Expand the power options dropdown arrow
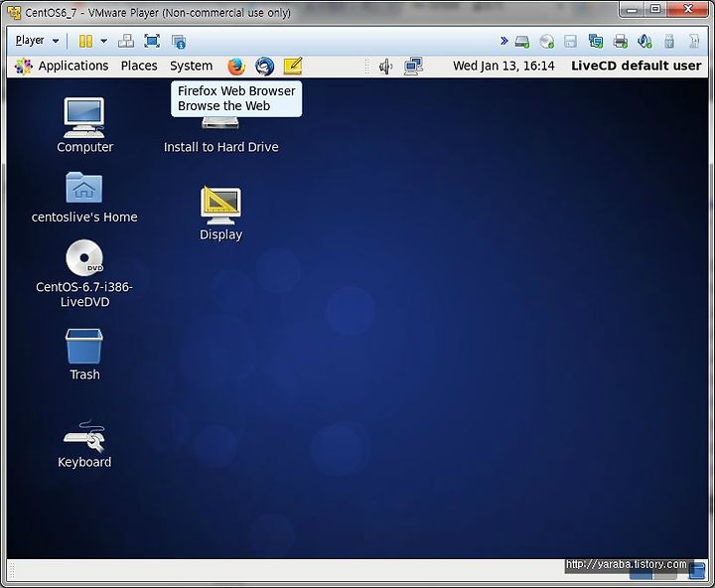 104,41
